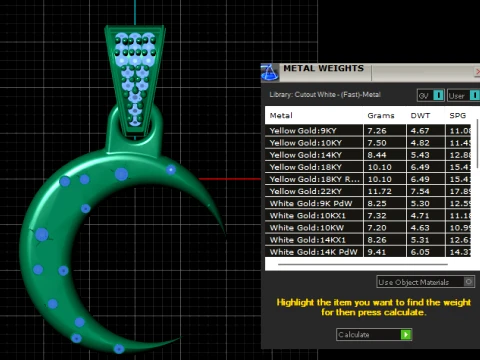The width and height of the screenshot is (480, 360).
Task: Select the White Gold:14K PdW row
Action: click(x=368, y=252)
